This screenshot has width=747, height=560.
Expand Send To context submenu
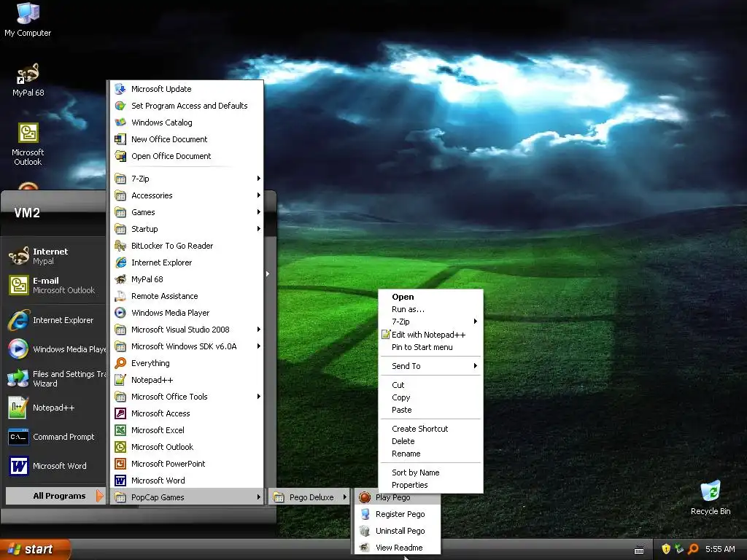[x=430, y=366]
